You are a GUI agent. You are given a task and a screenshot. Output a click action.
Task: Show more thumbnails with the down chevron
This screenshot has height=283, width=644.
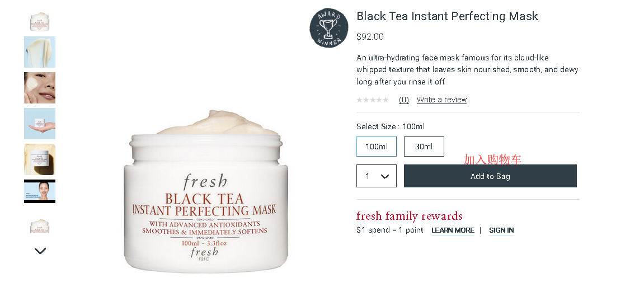(40, 251)
